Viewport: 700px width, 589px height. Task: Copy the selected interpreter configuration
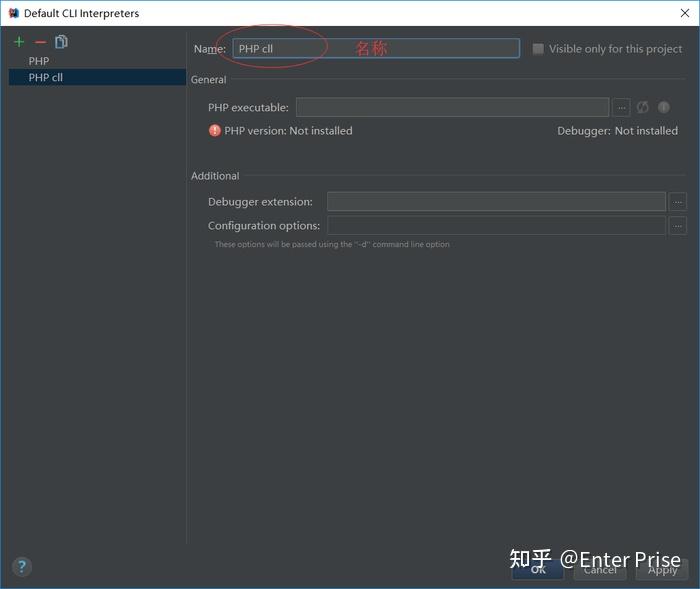click(61, 42)
